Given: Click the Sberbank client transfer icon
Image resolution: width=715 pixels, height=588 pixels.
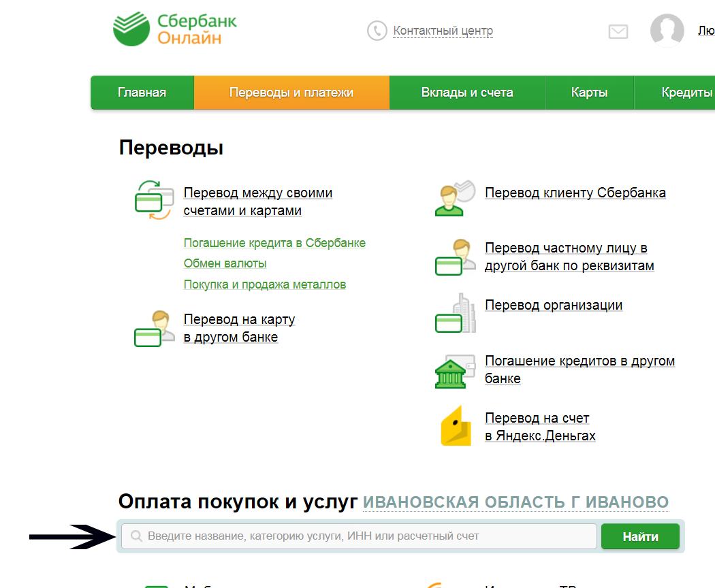Looking at the screenshot, I should click(455, 199).
